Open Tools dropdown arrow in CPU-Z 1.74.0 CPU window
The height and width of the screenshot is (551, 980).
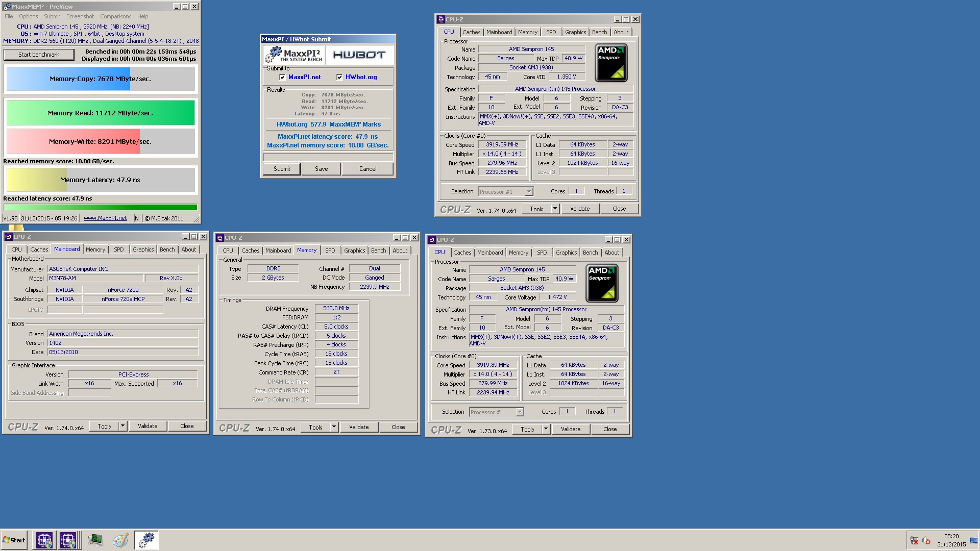(555, 209)
